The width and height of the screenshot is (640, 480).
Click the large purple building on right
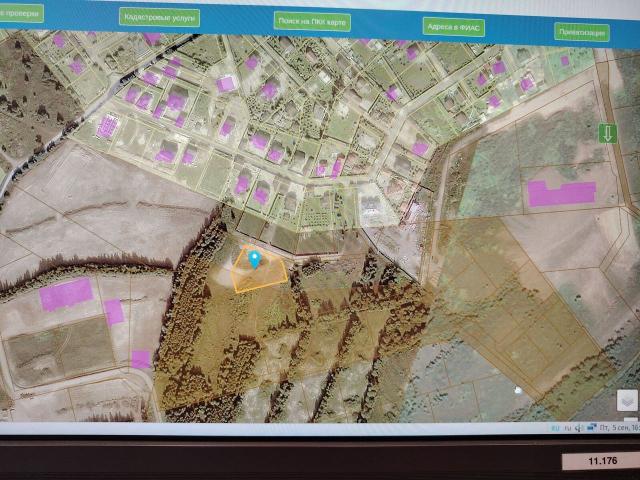point(560,192)
